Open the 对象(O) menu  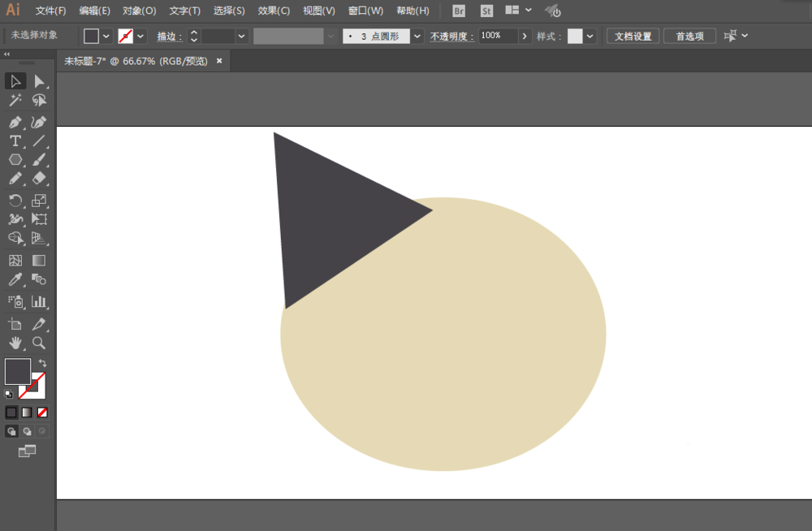coord(140,11)
